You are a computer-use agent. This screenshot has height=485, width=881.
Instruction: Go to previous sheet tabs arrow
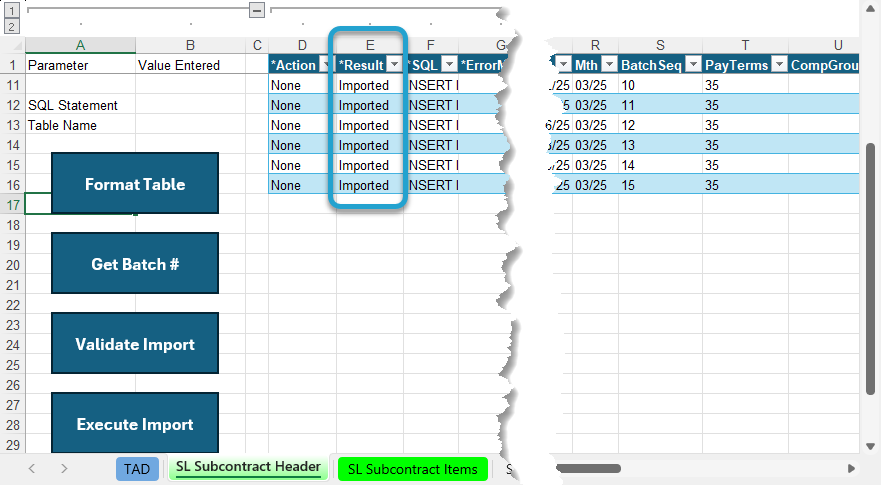(x=32, y=469)
